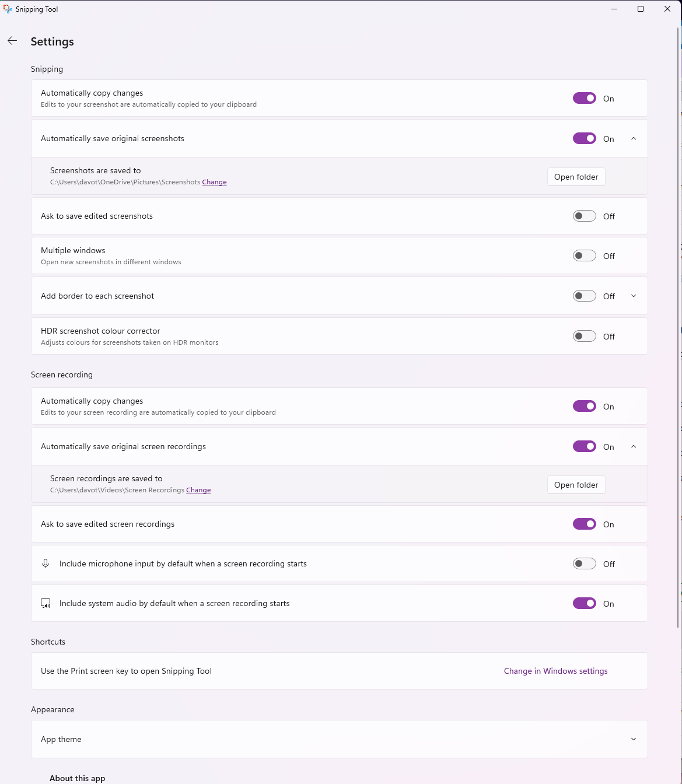
Task: Expand the App theme section
Action: (634, 739)
